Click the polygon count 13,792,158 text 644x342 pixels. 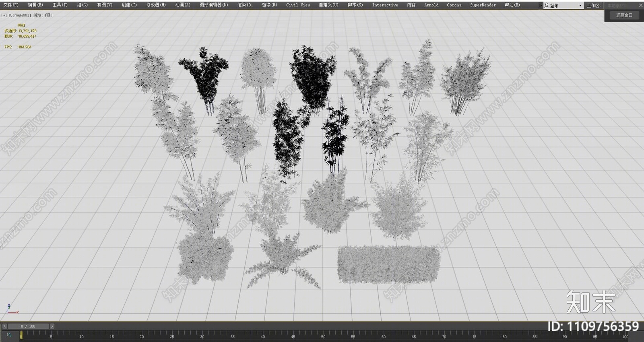point(27,31)
